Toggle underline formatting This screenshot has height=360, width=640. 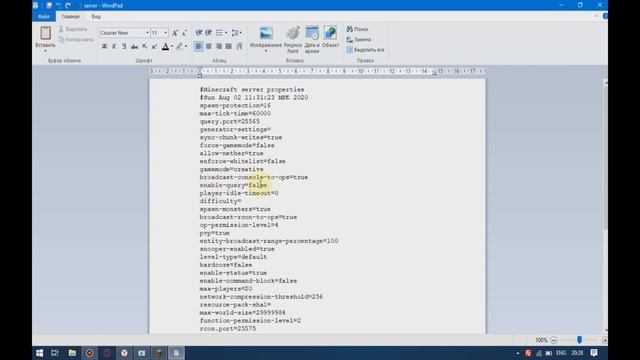[x=124, y=46]
